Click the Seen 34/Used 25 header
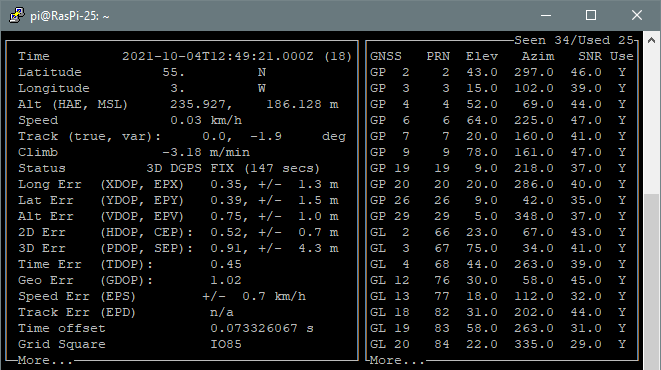Image resolution: width=661 pixels, height=370 pixels. [574, 40]
